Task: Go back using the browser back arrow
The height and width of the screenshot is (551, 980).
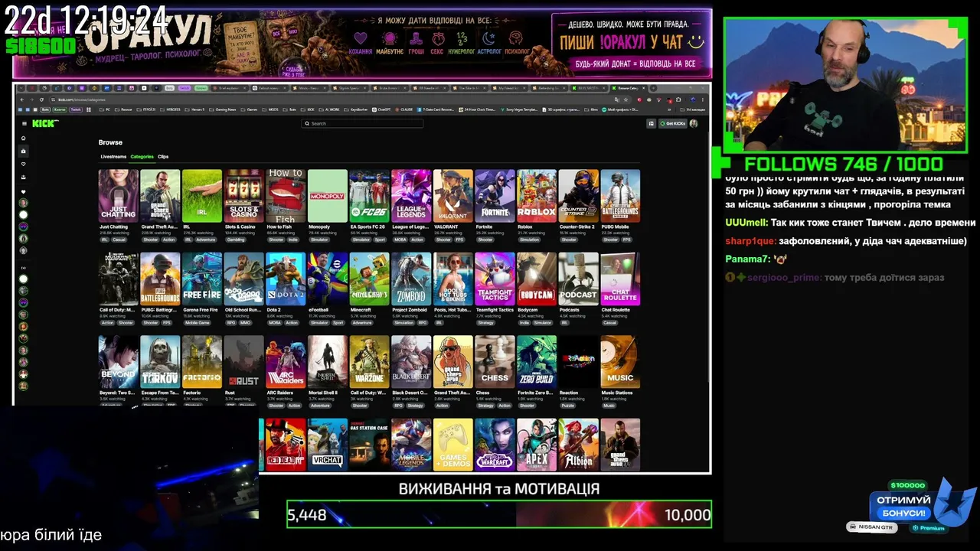Action: coord(22,99)
